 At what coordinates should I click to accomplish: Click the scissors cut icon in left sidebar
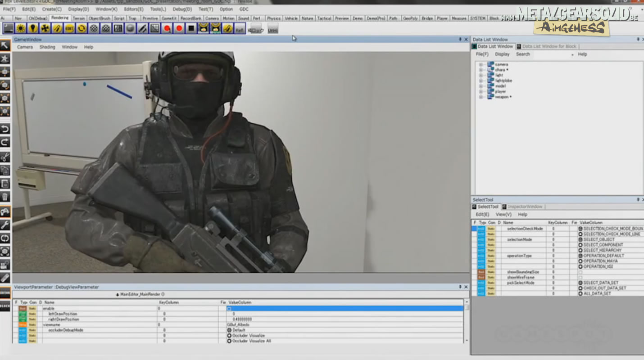tap(5, 157)
